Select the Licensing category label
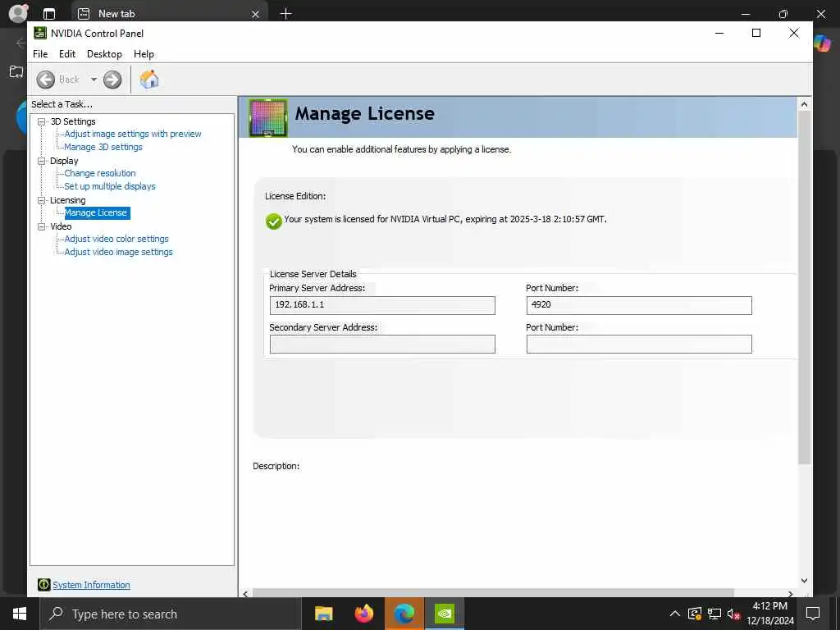Screen dimensions: 840x630 [x=67, y=200]
